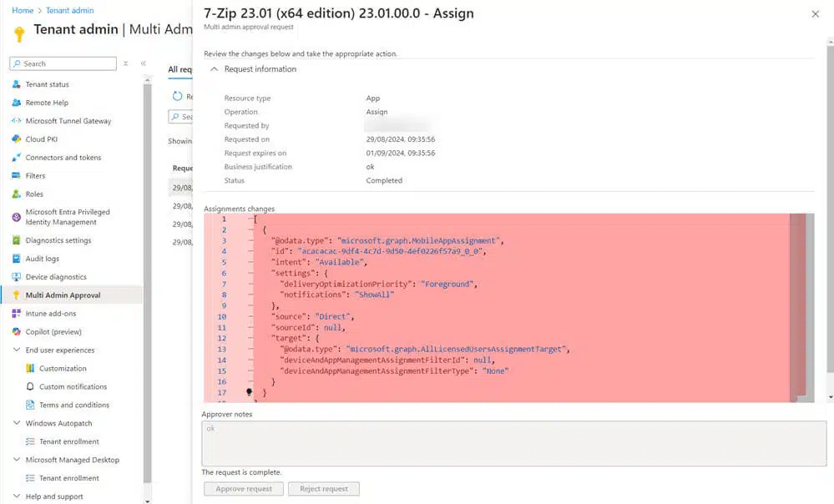Screen dimensions: 834x504
Task: Click the Approve request button
Action: [x=244, y=489]
